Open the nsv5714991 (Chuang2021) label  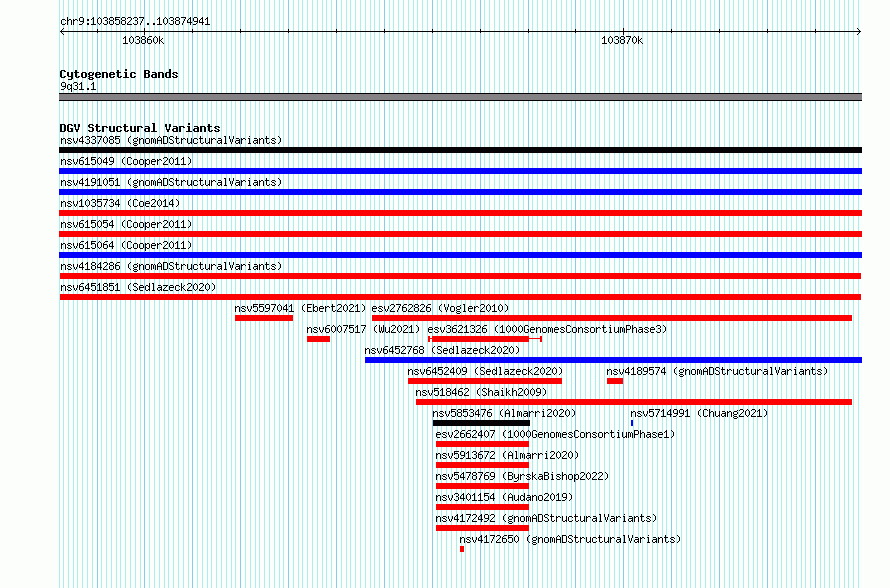[x=699, y=413]
